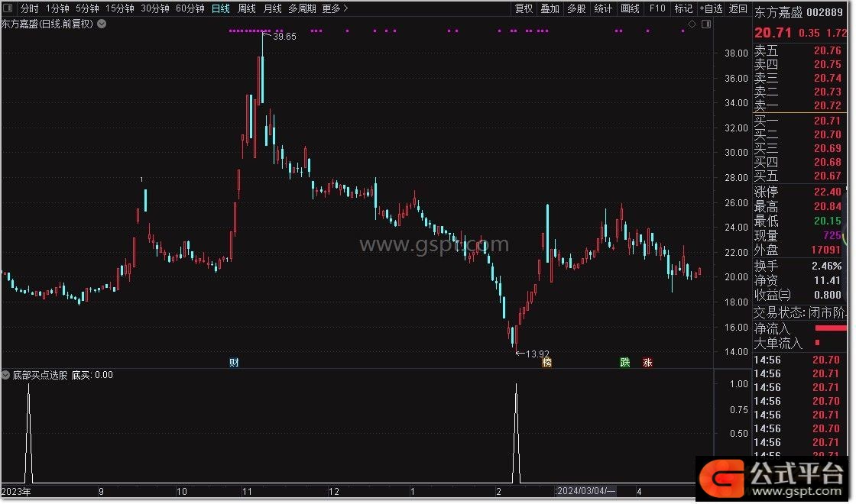Select the 15分钟 period tab
Screen dimensions: 856x504
pos(119,8)
